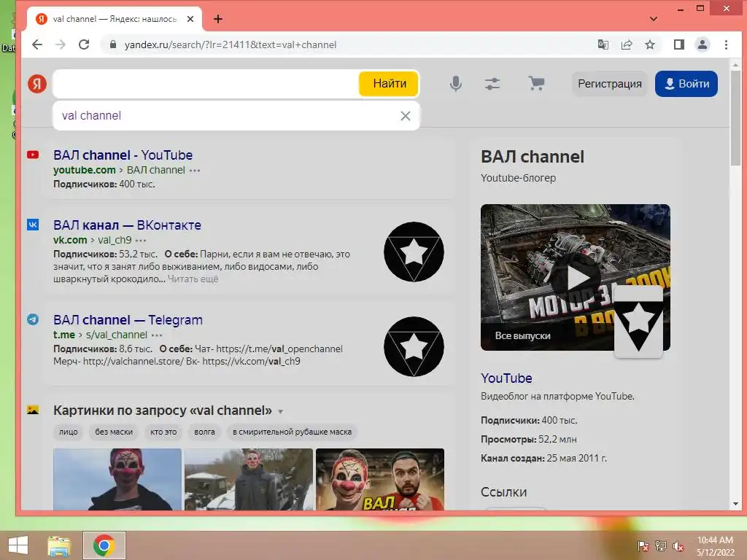Expand Читать ещё in VK snippet
The image size is (747, 560).
click(193, 279)
